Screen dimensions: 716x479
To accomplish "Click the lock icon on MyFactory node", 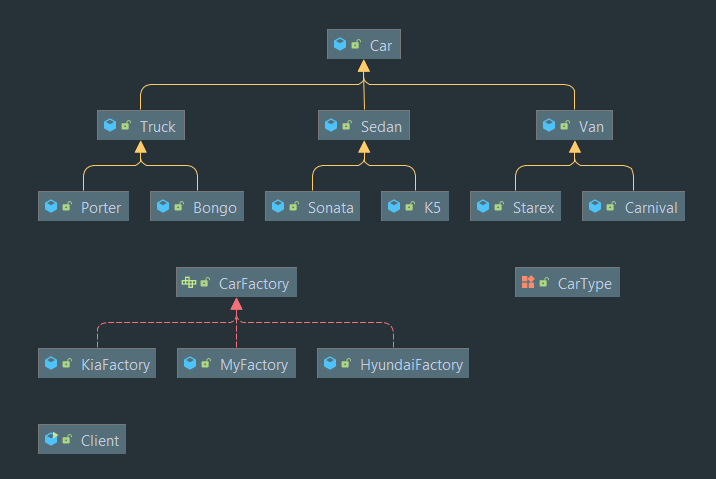I will click(x=206, y=363).
